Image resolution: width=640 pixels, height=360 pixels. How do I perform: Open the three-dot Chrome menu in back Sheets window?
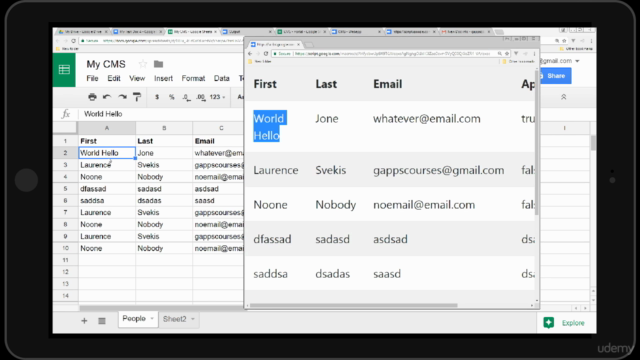(x=591, y=41)
